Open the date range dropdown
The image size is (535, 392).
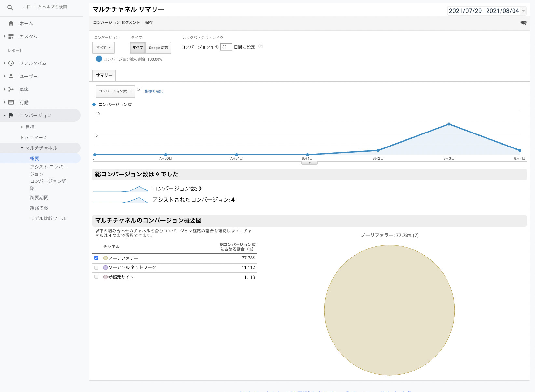click(x=487, y=11)
